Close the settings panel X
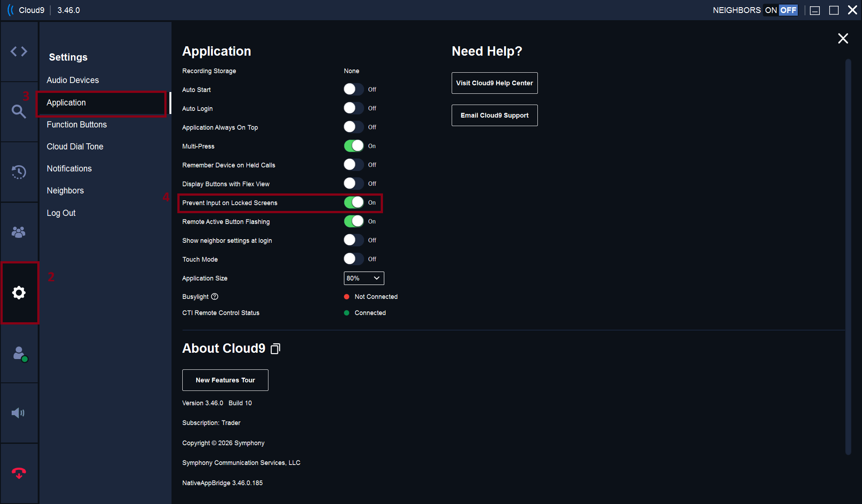The height and width of the screenshot is (504, 862). coord(843,39)
